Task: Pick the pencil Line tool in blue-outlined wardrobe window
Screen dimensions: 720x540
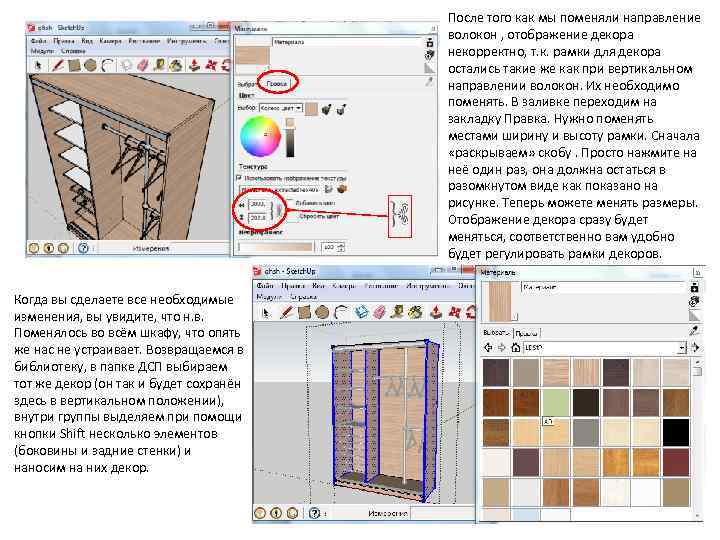Action: (287, 313)
